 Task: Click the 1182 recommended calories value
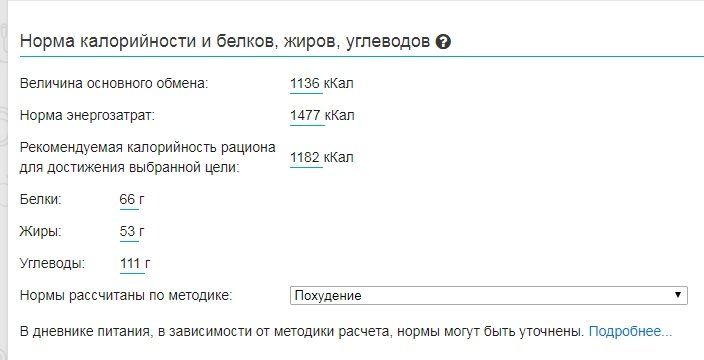point(305,157)
